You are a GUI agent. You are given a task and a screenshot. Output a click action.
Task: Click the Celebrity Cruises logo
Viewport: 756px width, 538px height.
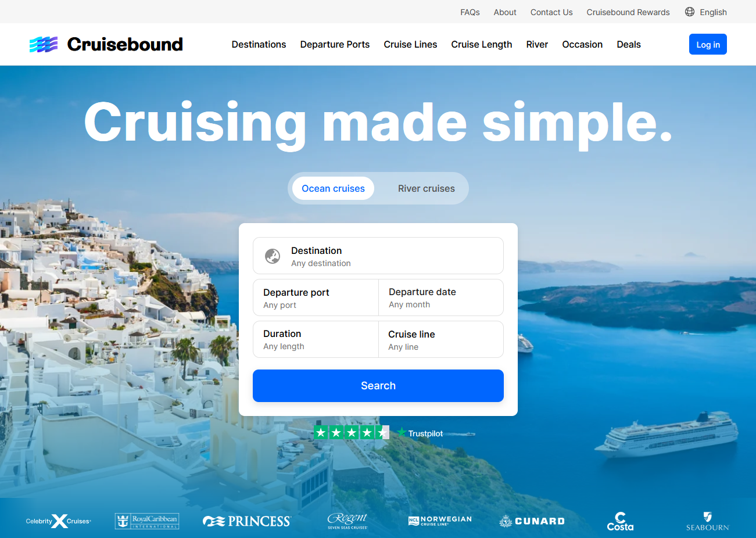pyautogui.click(x=59, y=521)
